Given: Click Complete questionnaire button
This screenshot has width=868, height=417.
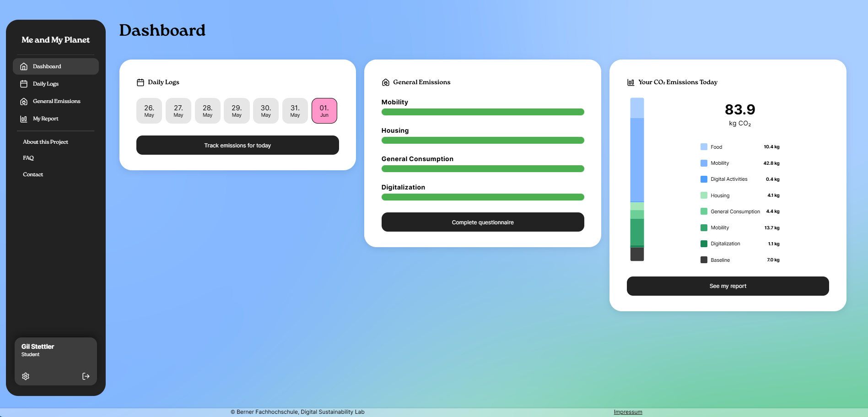Looking at the screenshot, I should coord(483,222).
